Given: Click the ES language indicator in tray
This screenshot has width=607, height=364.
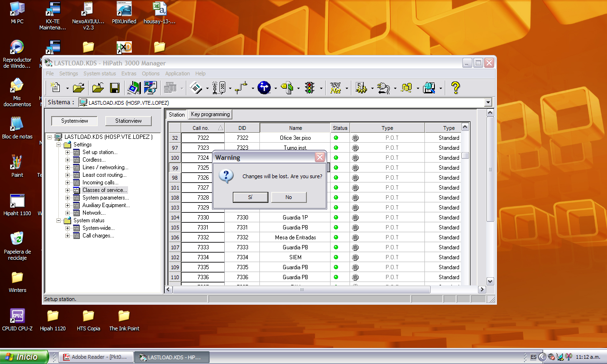Looking at the screenshot, I should click(533, 357).
